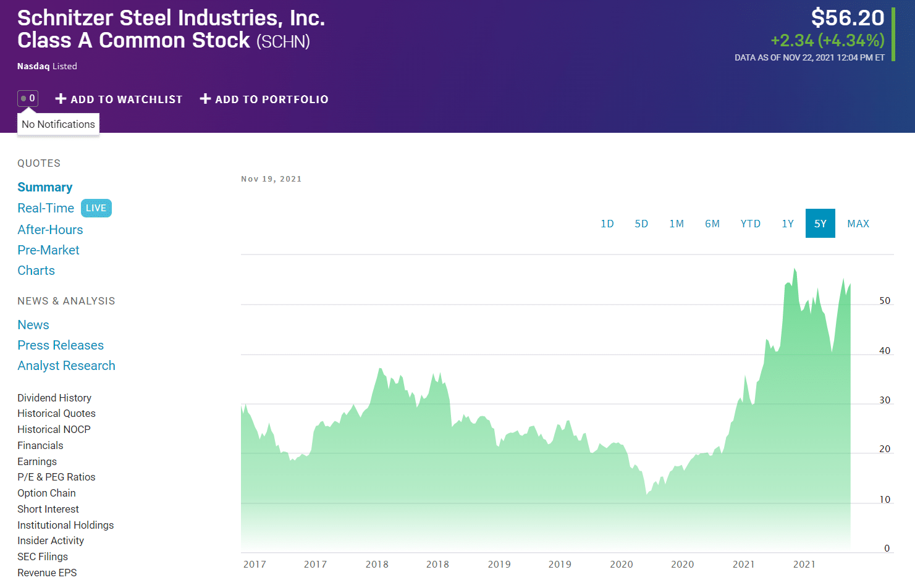Screen dimensions: 915x588
Task: Click the Nov 19, 2021 chart date label
Action: [271, 179]
